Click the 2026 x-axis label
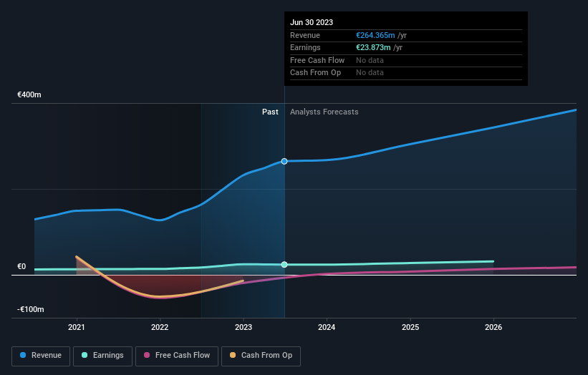Screen dimensions: 588x375 [493, 327]
